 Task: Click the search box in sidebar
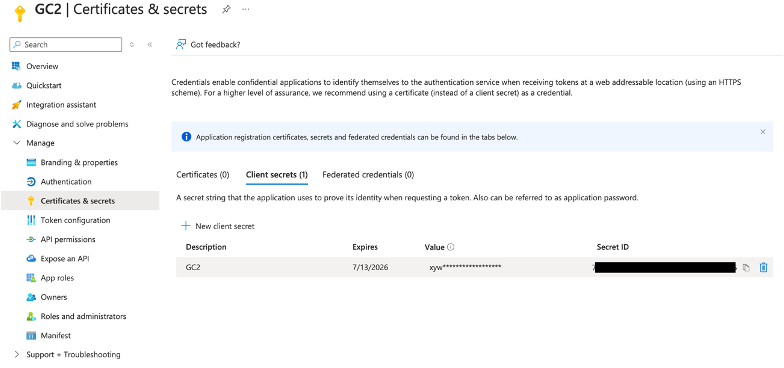[66, 44]
